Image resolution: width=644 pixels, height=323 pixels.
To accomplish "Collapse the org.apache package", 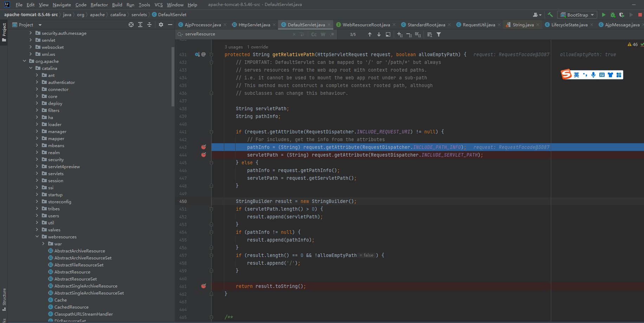I will pos(25,61).
